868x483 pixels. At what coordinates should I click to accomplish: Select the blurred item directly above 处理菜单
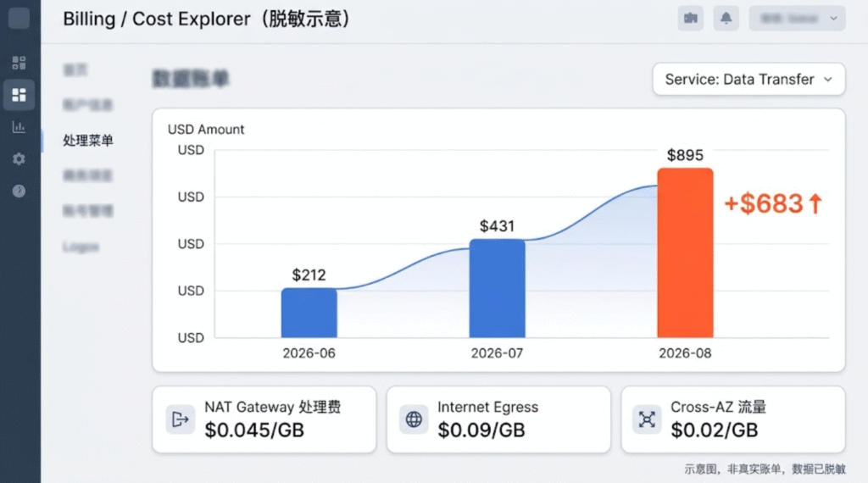tap(88, 104)
